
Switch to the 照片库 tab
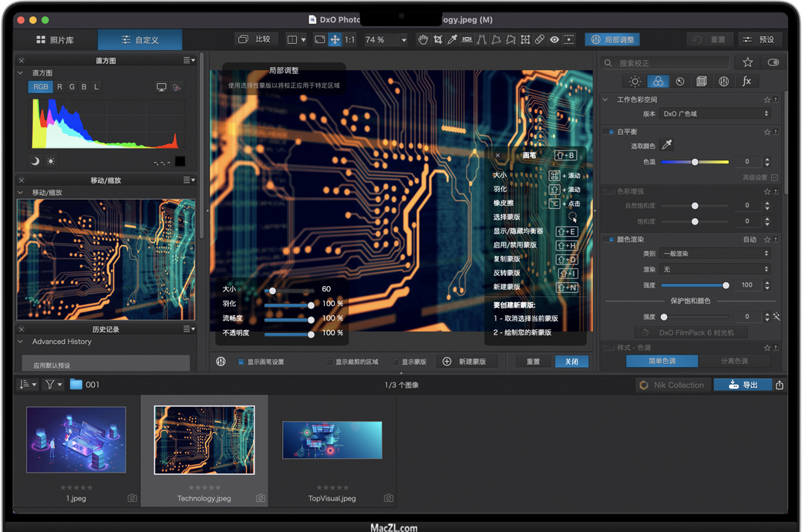55,39
